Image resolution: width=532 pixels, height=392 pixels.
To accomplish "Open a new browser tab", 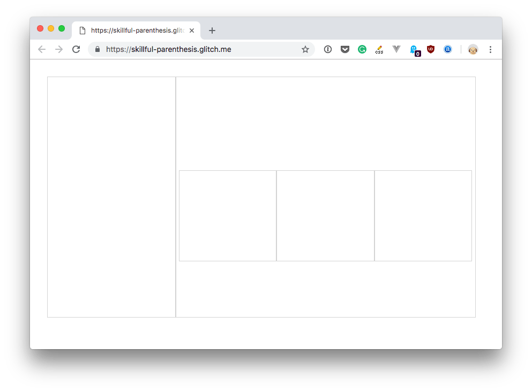I will [212, 31].
